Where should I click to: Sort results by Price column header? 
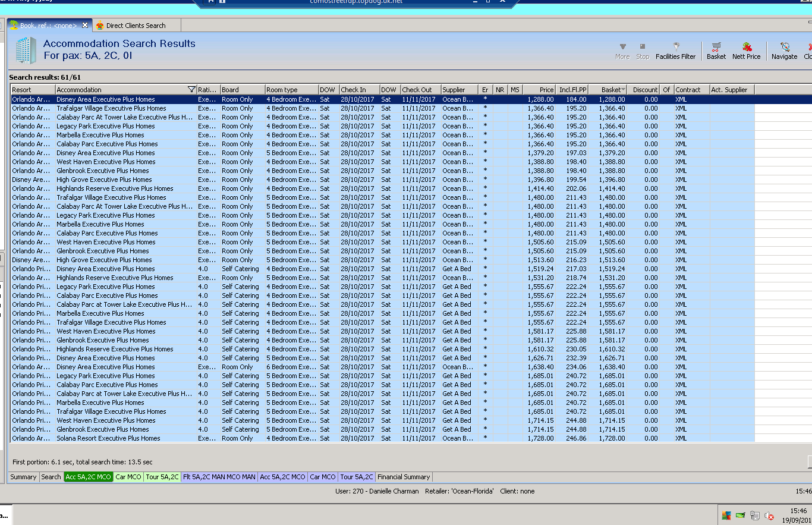[539, 90]
